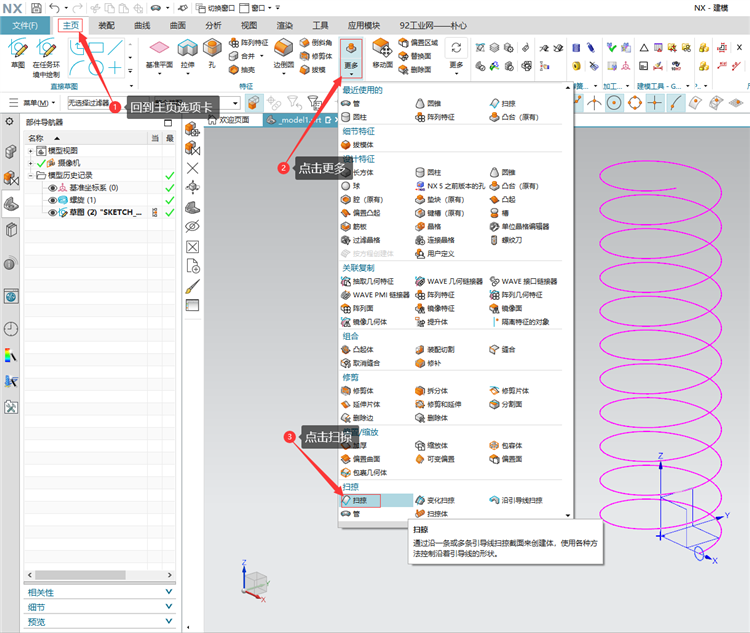Click the 切换窗口 button
Viewport: 750px width, 633px height.
(215, 8)
